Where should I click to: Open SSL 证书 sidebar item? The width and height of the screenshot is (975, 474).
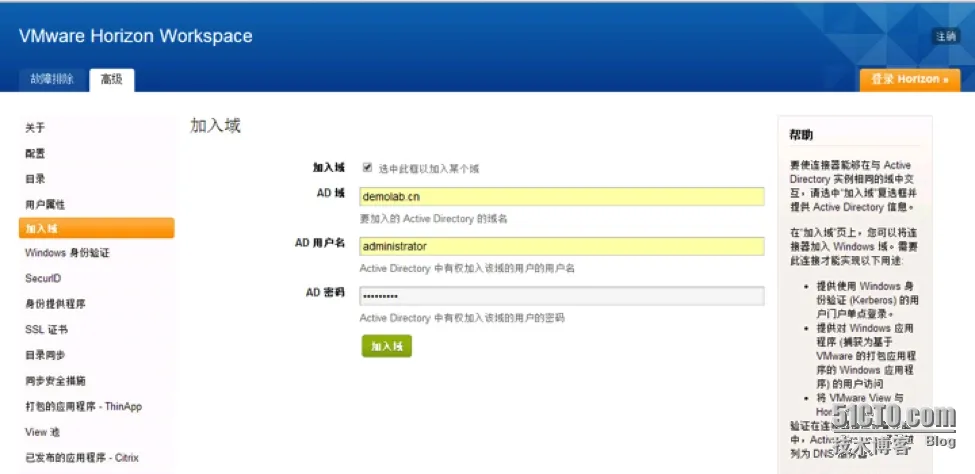tap(46, 330)
